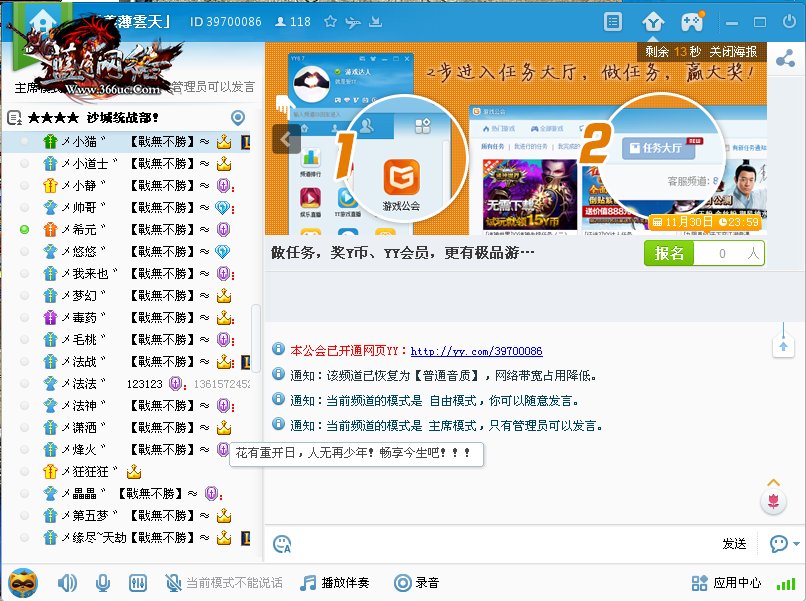This screenshot has width=806, height=601.
Task: Click the flower gift icon
Action: (773, 501)
